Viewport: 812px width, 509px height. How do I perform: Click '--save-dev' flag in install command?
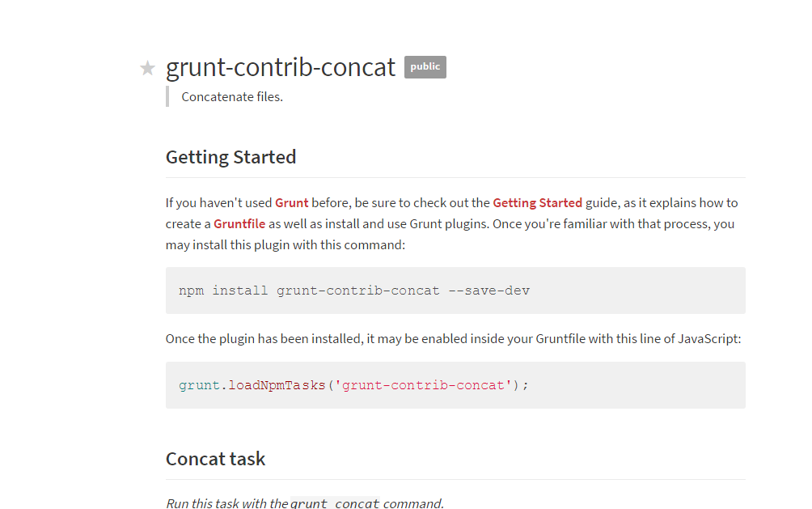pyautogui.click(x=488, y=291)
